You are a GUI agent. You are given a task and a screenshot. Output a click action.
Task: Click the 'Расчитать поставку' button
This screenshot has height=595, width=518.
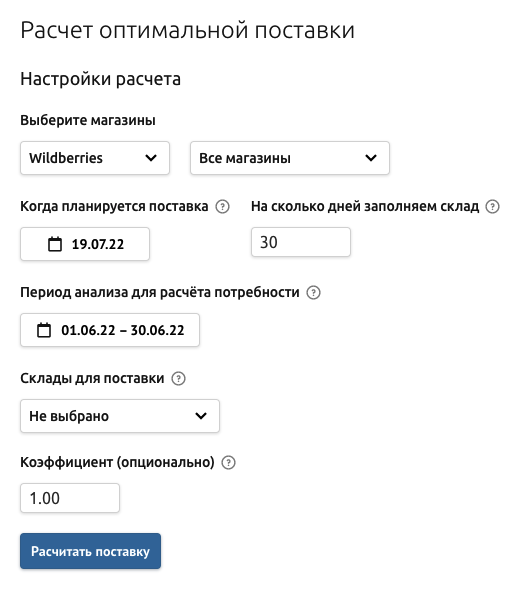click(90, 551)
